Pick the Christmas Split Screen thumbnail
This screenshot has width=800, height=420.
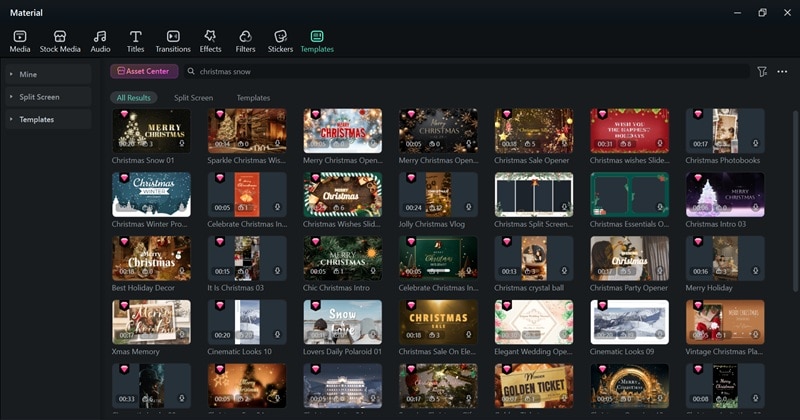(x=534, y=194)
